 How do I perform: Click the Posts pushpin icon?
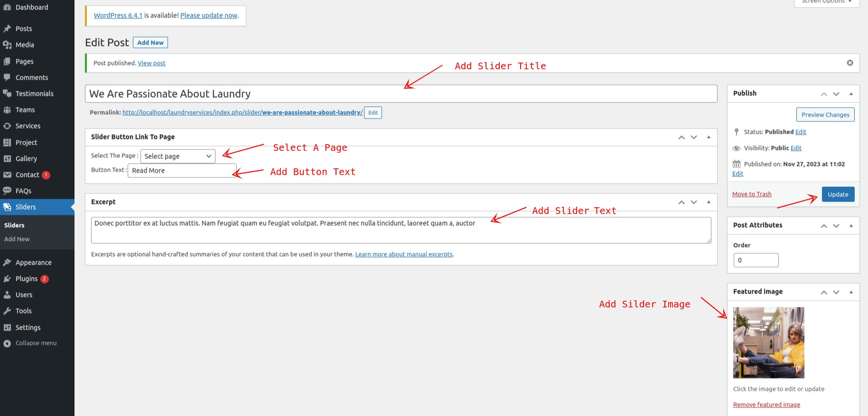click(x=7, y=29)
